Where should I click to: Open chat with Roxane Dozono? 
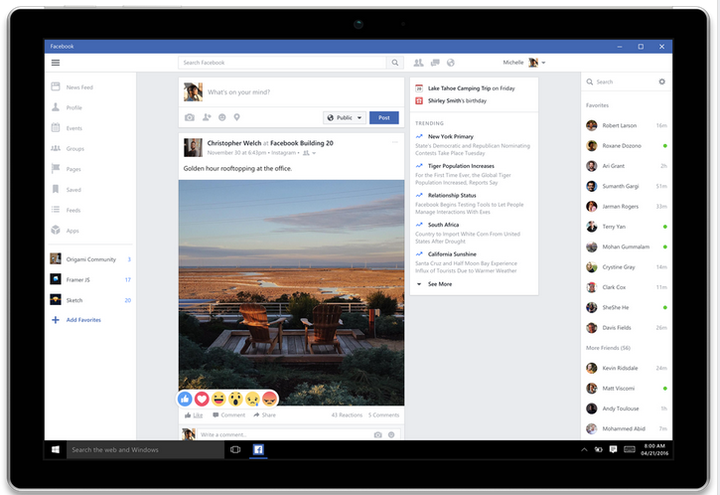[x=626, y=146]
